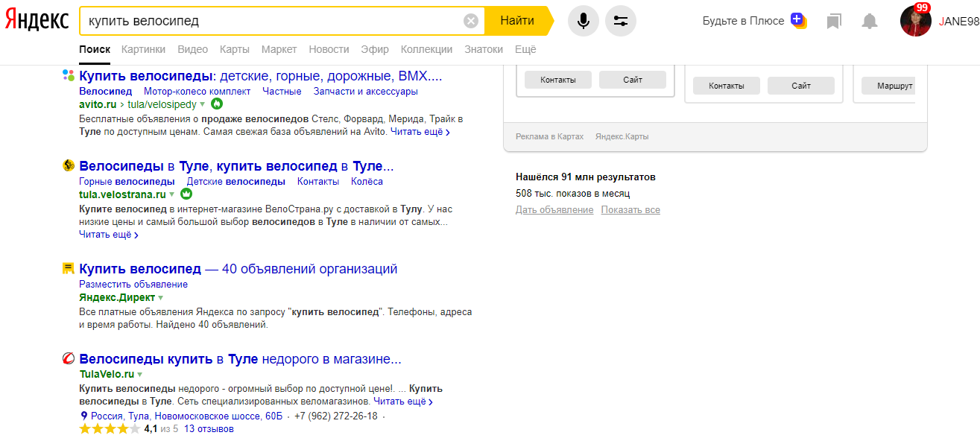Switch to the Видео tab
Image resolution: width=980 pixels, height=444 pixels.
pos(193,49)
